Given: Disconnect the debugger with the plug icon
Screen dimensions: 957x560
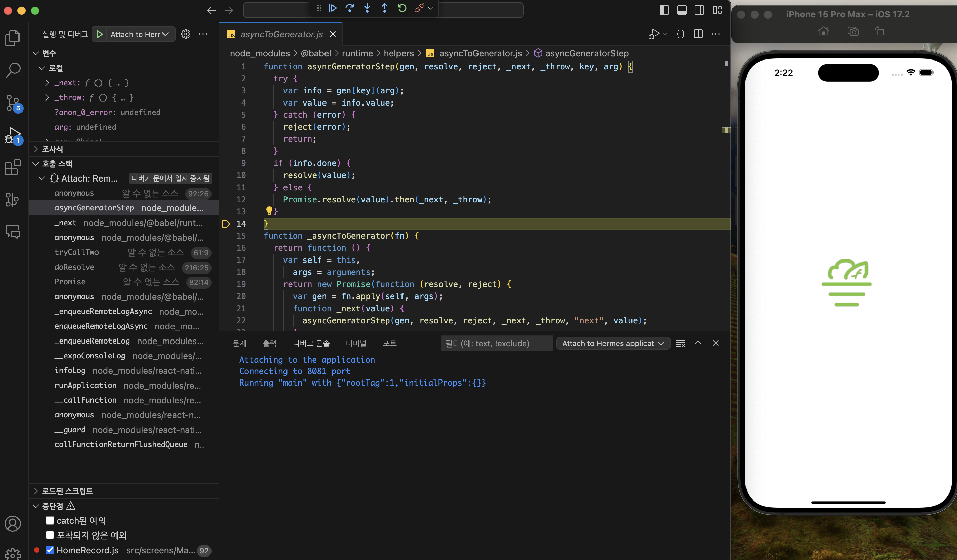Looking at the screenshot, I should pyautogui.click(x=419, y=8).
